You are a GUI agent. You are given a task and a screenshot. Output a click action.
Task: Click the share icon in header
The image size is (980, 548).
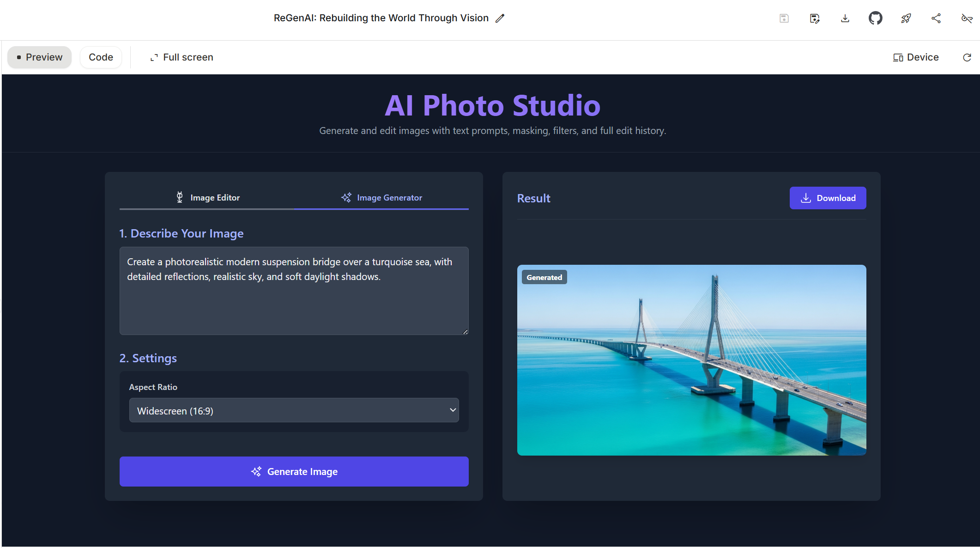(936, 18)
